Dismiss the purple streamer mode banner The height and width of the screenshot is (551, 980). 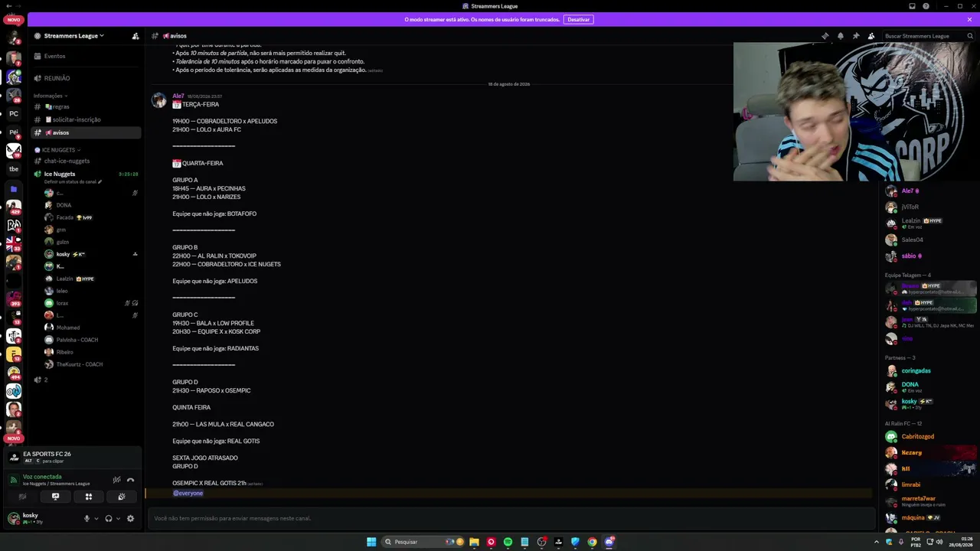(x=969, y=19)
